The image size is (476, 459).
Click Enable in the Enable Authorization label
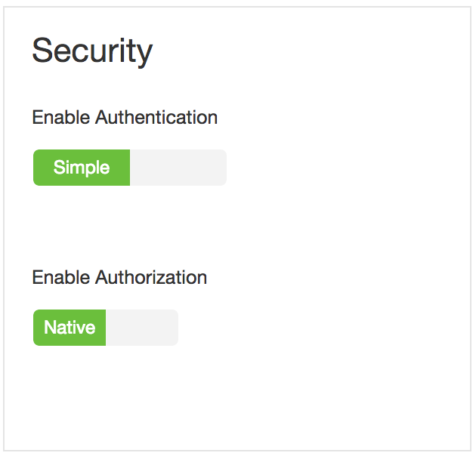pos(61,278)
